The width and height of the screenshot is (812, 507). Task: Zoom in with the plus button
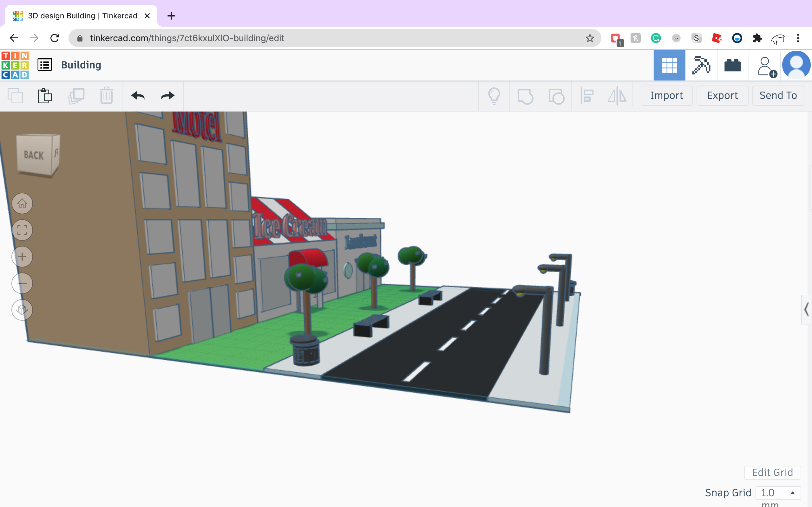(22, 257)
